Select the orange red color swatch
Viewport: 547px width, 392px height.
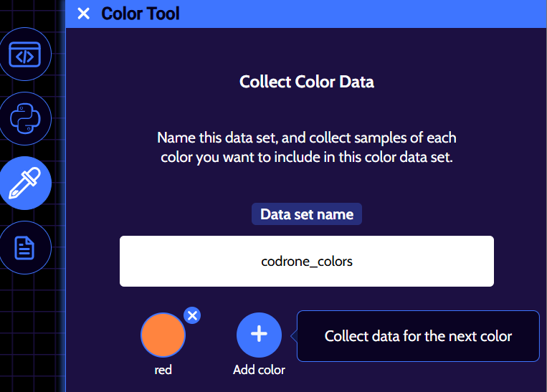(163, 335)
